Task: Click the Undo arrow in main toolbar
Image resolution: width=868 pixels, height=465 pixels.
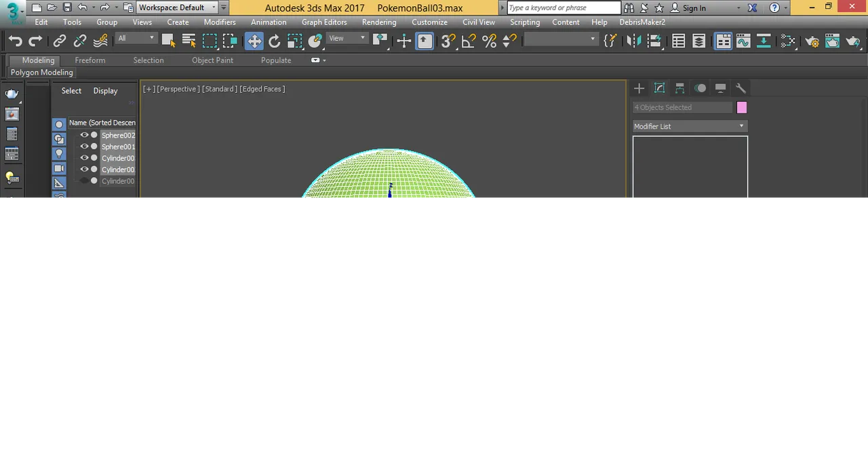Action: click(15, 41)
